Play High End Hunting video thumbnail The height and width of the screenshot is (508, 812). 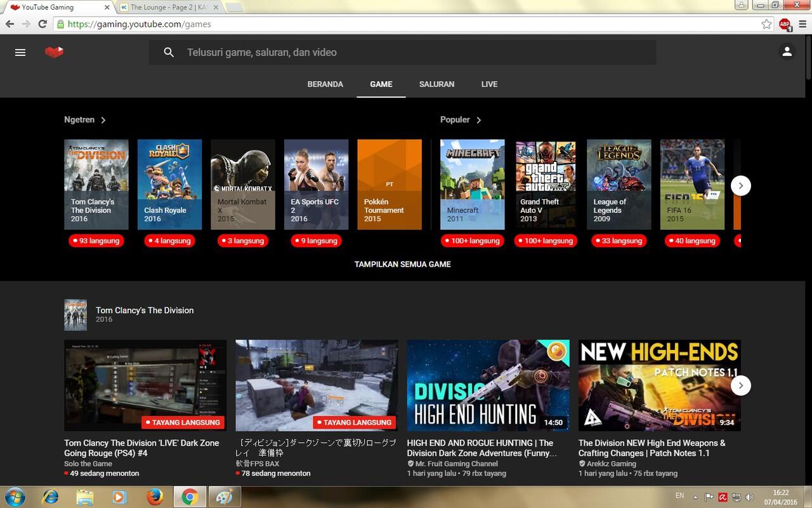pos(488,385)
